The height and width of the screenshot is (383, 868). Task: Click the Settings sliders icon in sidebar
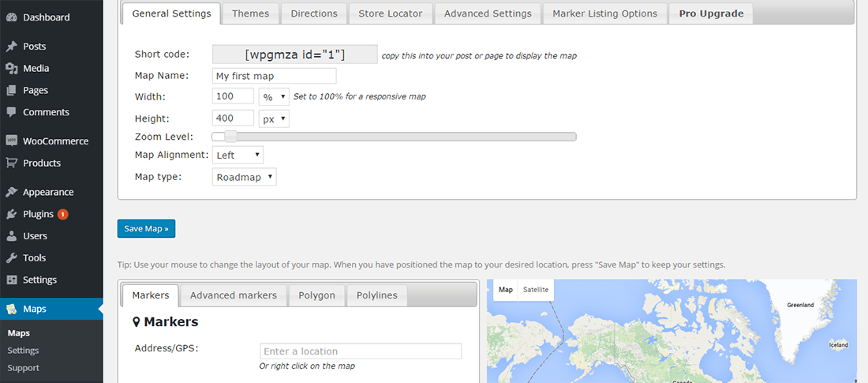(x=11, y=280)
